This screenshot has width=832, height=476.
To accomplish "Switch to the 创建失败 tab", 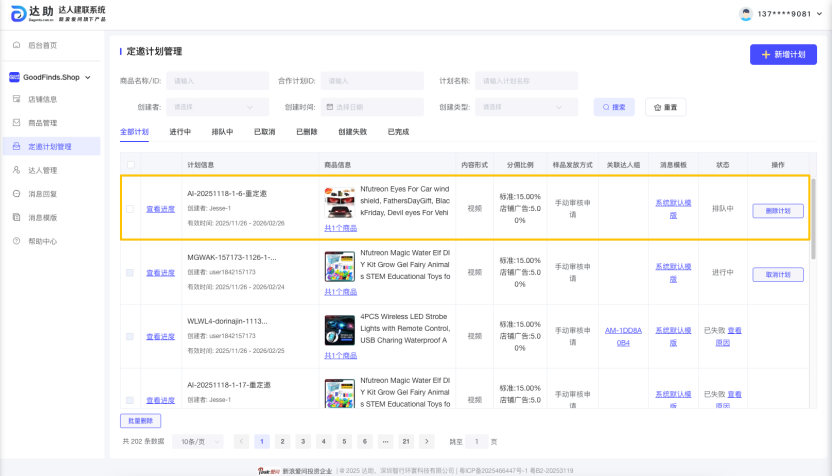I will 352,132.
